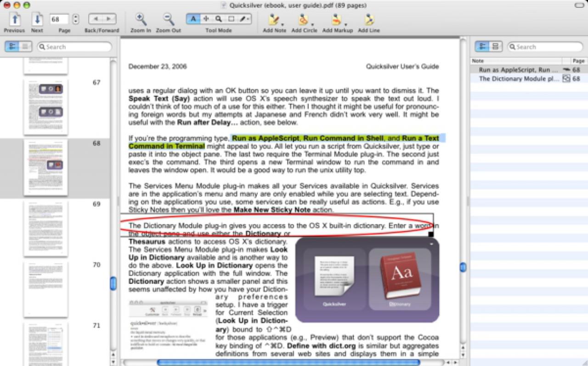
Task: Click the toolbar show/hide pill button
Action: (x=579, y=5)
